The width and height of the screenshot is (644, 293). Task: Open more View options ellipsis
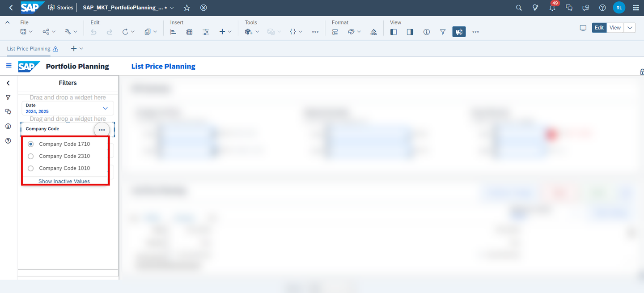click(x=475, y=32)
